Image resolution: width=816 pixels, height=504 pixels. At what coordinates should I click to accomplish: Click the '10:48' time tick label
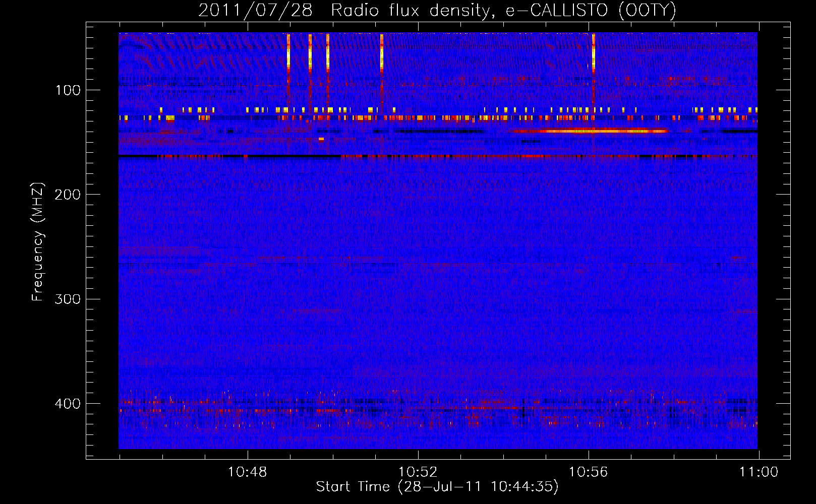click(247, 472)
